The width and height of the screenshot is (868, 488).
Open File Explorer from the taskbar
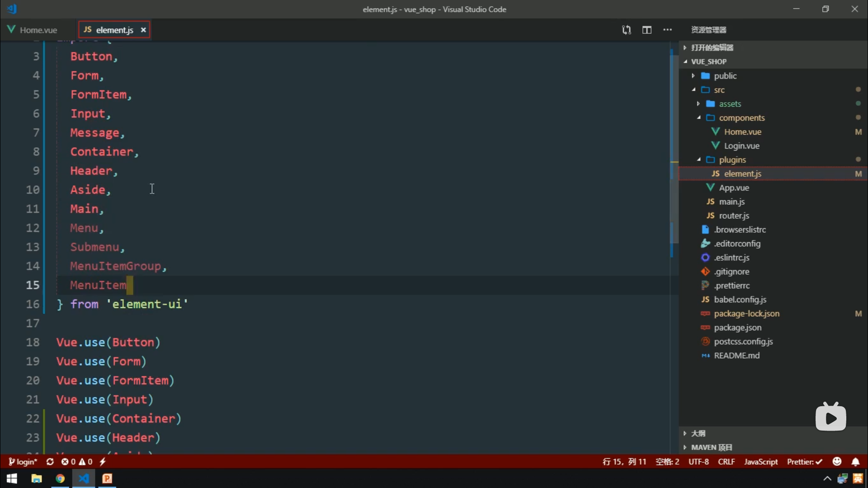(37, 479)
